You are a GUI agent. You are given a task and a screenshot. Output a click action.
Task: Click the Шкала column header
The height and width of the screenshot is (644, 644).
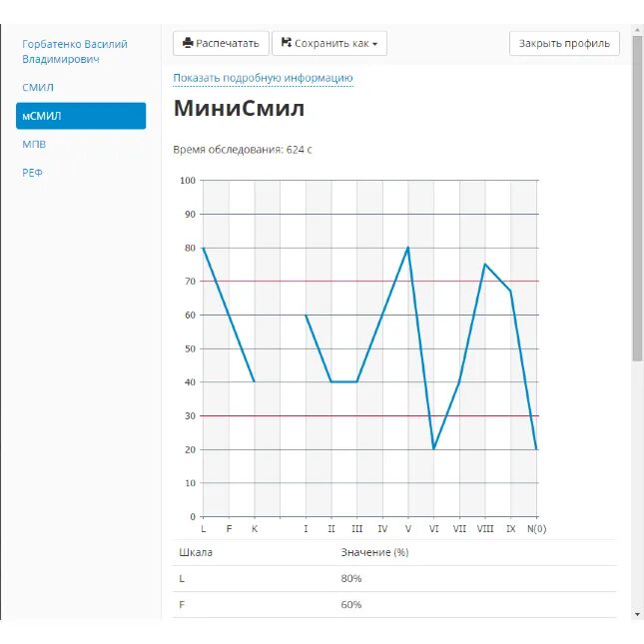(196, 552)
